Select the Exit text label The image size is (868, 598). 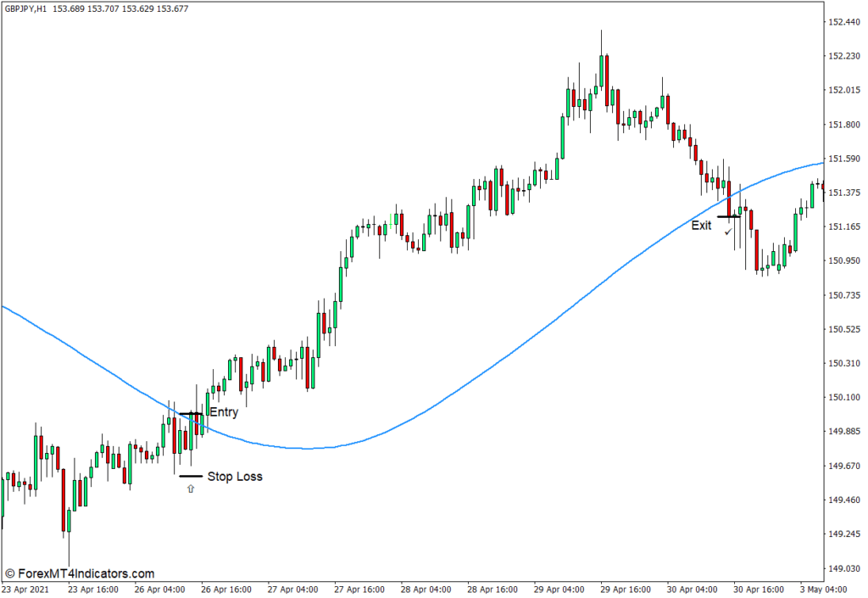click(x=701, y=226)
